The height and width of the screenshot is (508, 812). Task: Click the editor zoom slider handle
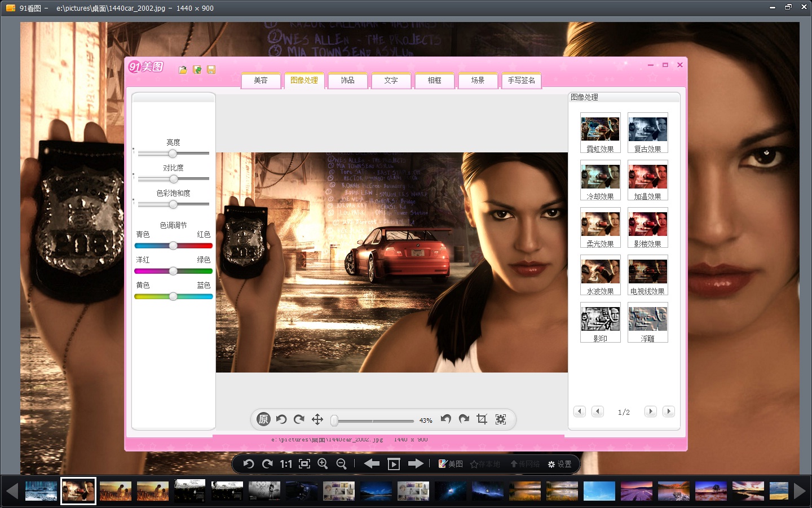click(x=334, y=421)
